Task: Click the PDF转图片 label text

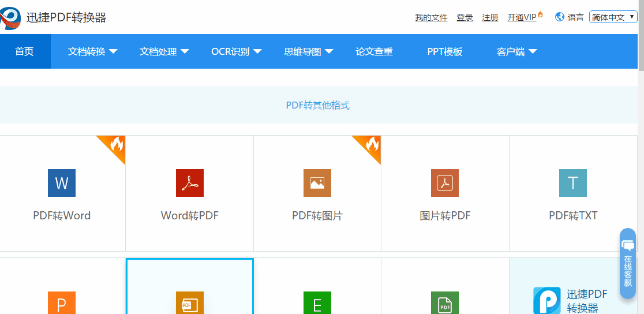Action: [x=317, y=215]
